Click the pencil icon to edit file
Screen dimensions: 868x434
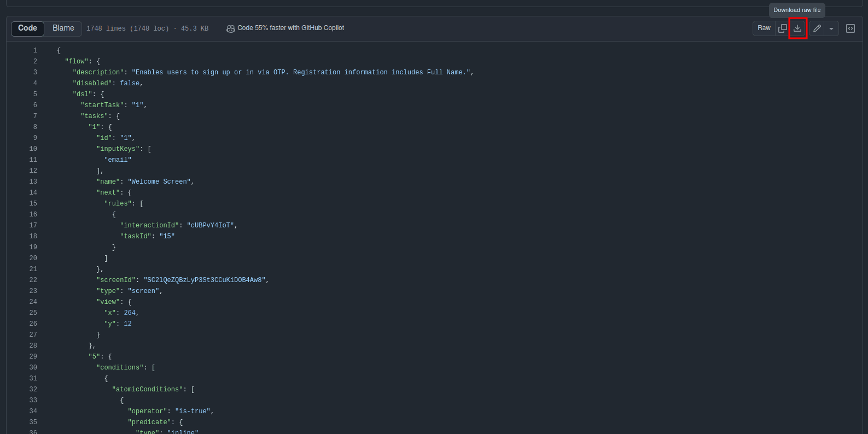[x=817, y=28]
